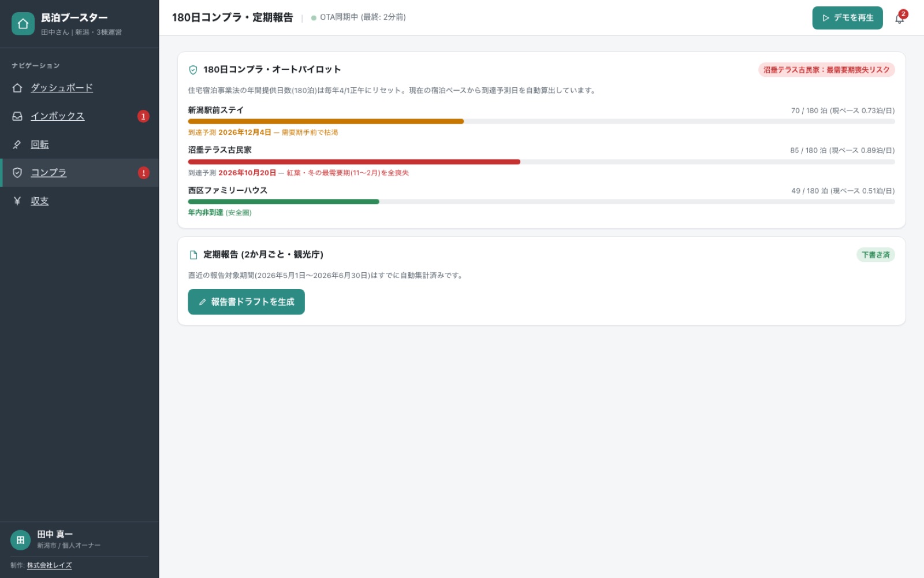
Task: Click the 定期報告 (2か月ごと・観光庁) heading
Action: (263, 254)
